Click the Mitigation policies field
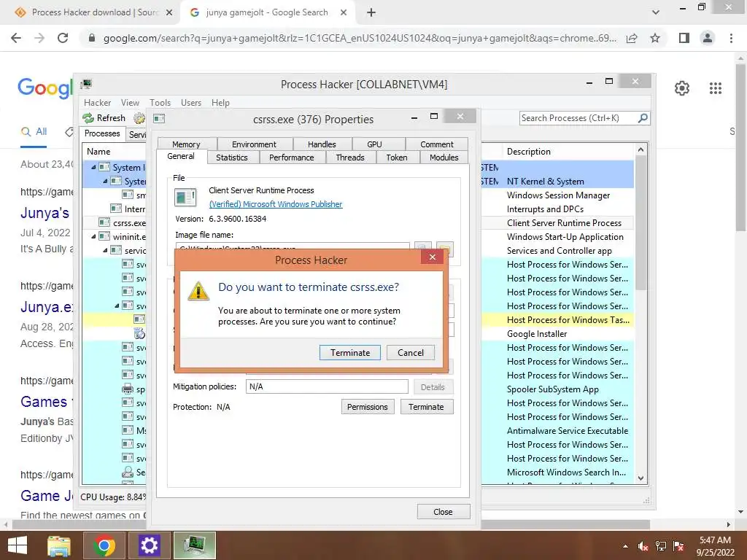This screenshot has height=560, width=747. pyautogui.click(x=327, y=386)
